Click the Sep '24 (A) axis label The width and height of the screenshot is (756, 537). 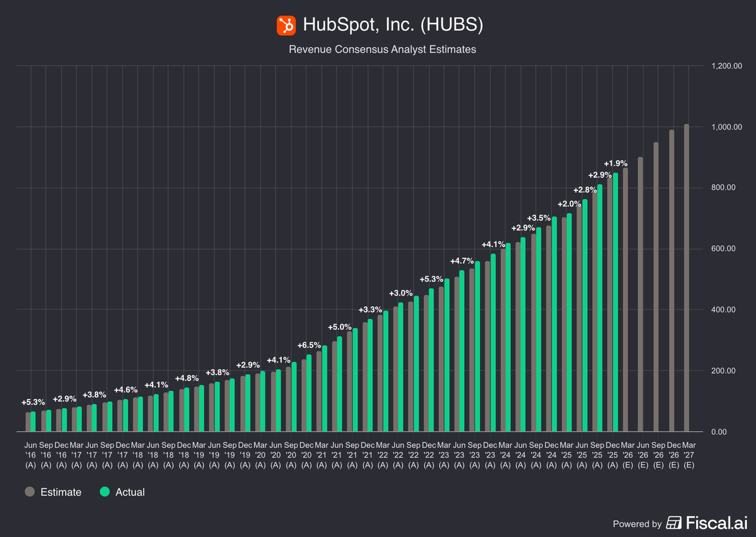click(x=536, y=455)
